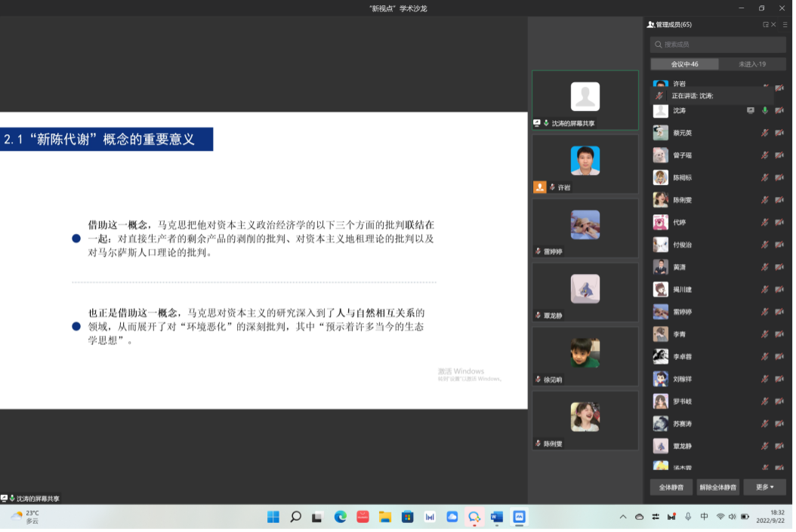Click the 解除全体静音 button
Viewport: 796px width, 532px height.
click(717, 487)
